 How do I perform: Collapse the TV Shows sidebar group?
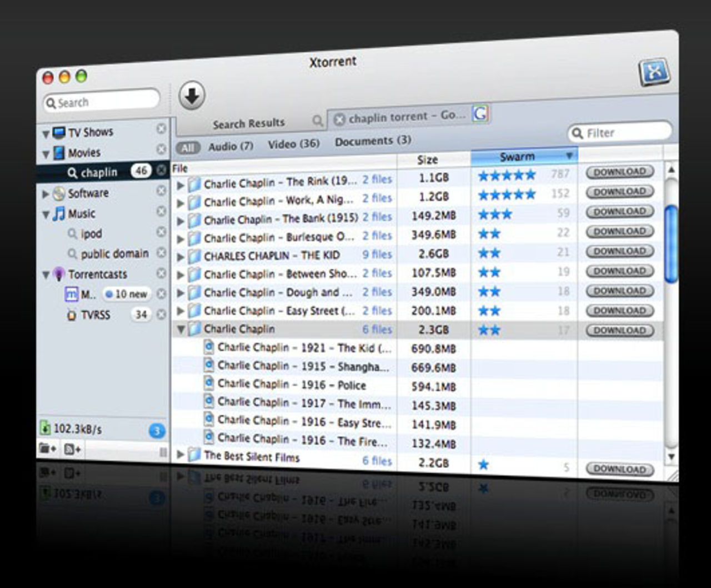[46, 134]
